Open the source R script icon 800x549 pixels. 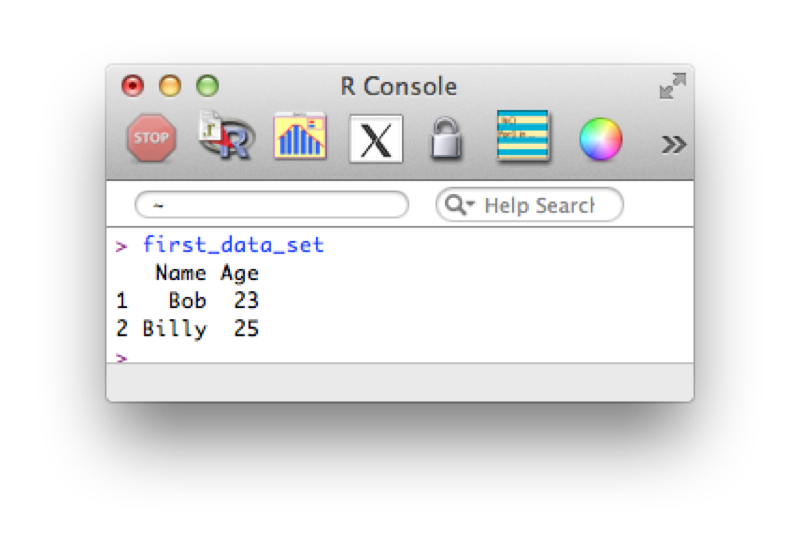click(x=226, y=136)
